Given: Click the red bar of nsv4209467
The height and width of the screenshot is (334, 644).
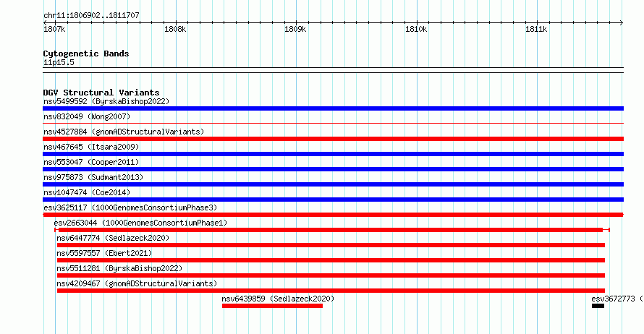Looking at the screenshot, I should [x=331, y=291].
